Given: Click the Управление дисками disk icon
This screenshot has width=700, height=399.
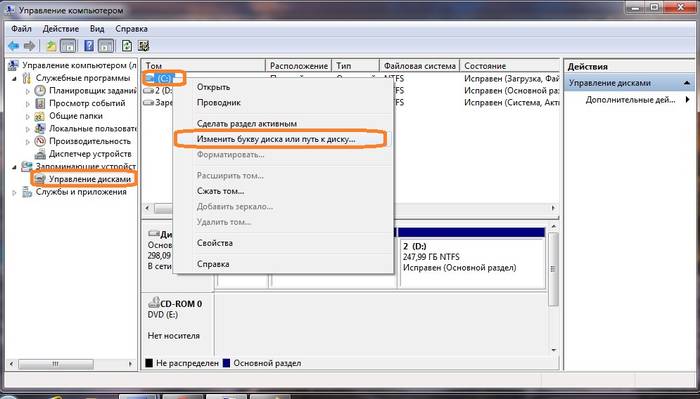Looking at the screenshot, I should coord(40,179).
